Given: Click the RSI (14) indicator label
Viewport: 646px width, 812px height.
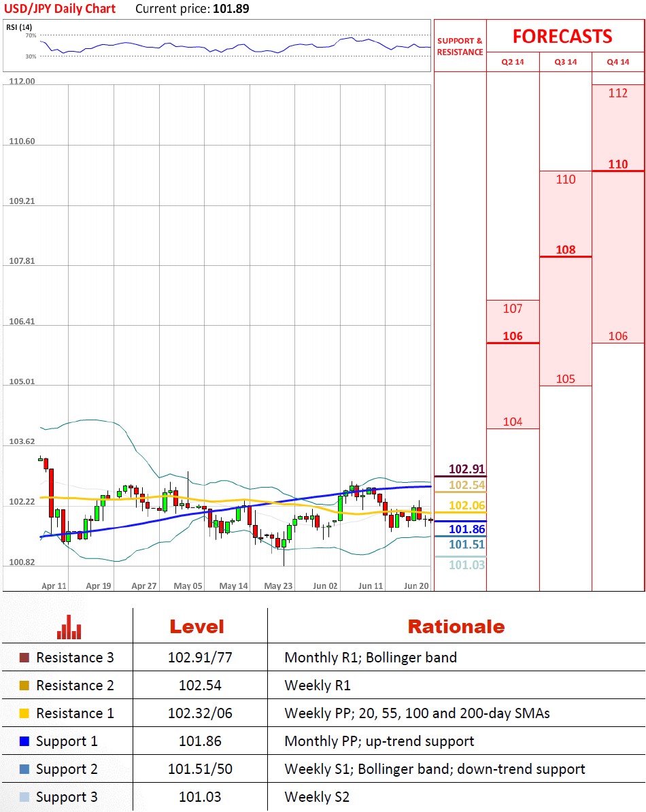Looking at the screenshot, I should click(x=19, y=27).
